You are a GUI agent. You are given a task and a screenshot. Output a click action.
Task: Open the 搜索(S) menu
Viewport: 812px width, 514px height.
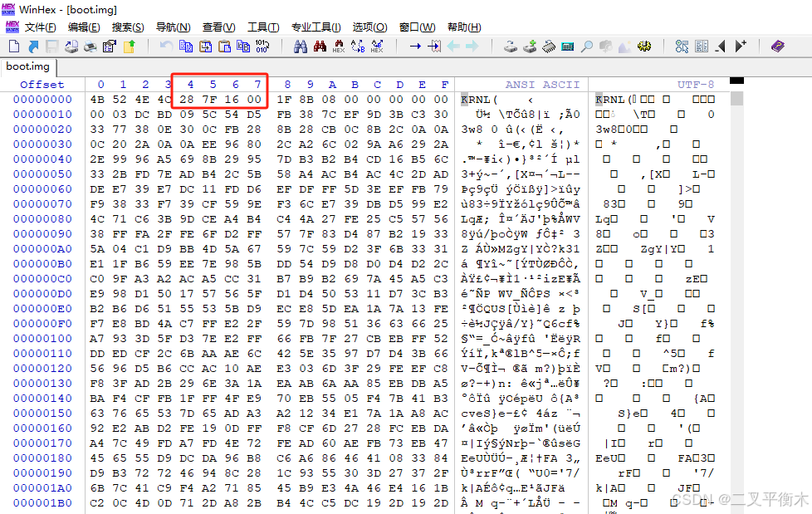[128, 27]
